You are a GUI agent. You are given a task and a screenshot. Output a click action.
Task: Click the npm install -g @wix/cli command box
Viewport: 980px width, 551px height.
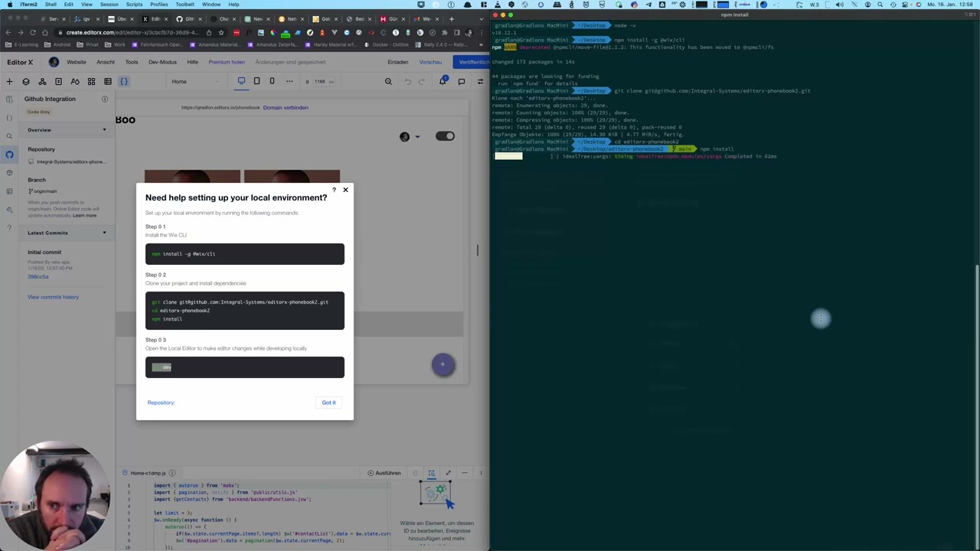point(245,254)
